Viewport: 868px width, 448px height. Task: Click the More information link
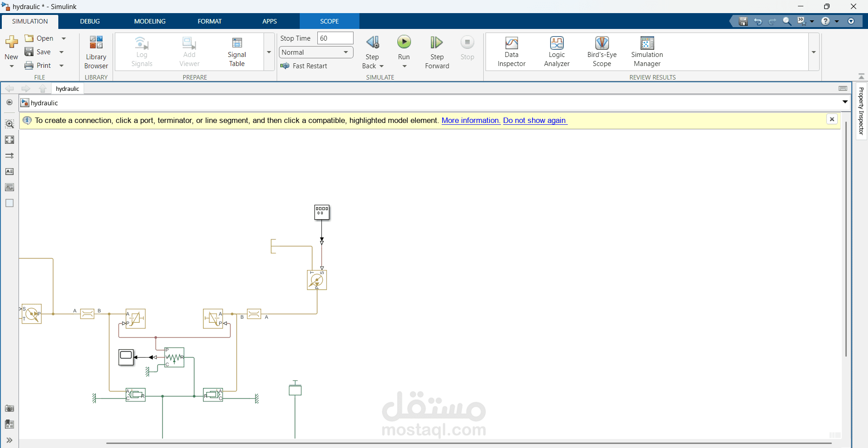[471, 120]
